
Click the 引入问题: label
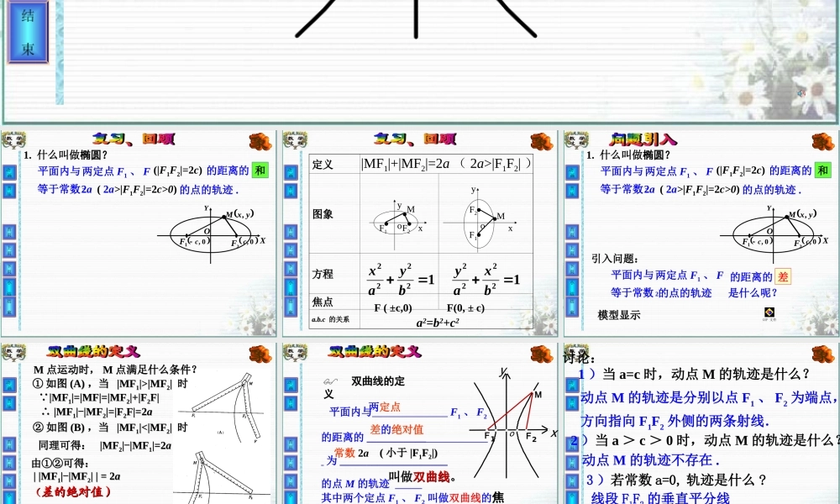[x=615, y=258]
